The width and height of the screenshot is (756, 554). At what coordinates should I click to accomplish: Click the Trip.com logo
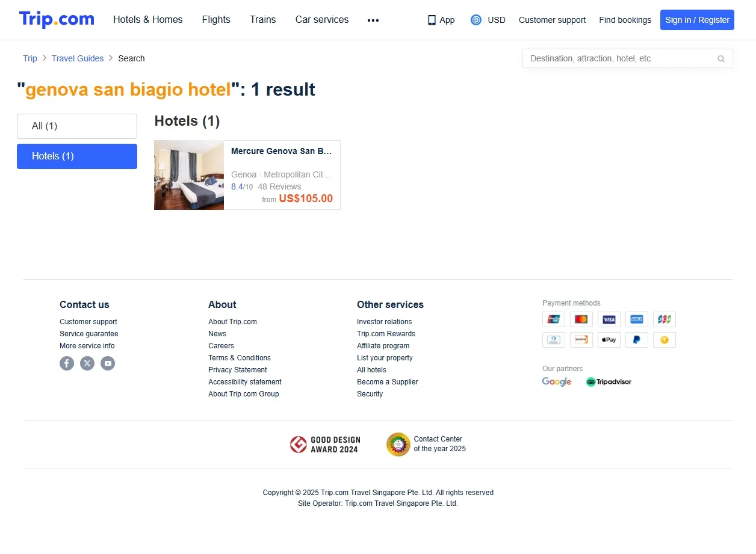[57, 19]
